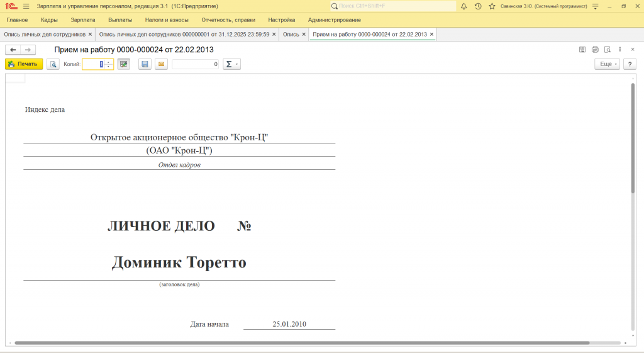Toggle the edit mode pencil button
This screenshot has width=644, height=353.
(x=124, y=64)
